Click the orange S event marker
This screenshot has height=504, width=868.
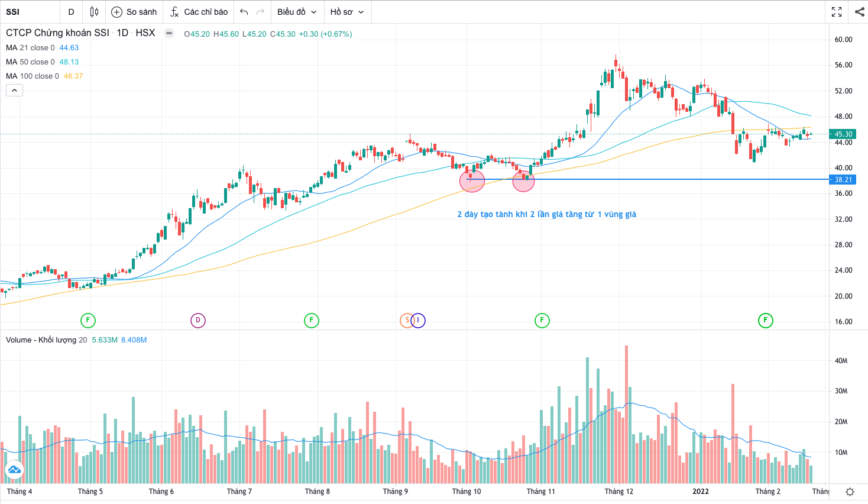click(x=406, y=321)
